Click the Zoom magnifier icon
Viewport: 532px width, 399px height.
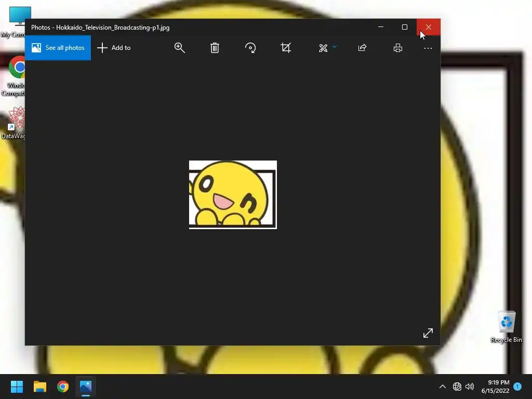[179, 48]
